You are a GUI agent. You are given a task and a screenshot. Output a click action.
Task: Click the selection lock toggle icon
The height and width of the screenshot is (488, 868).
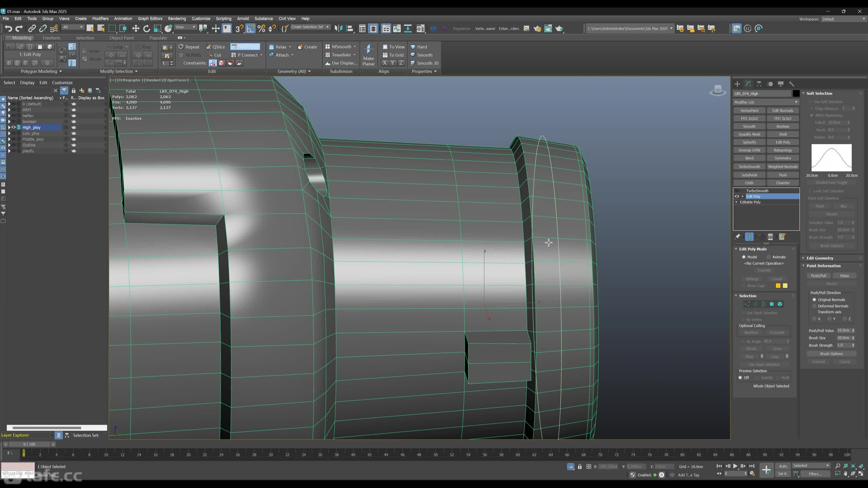(580, 467)
